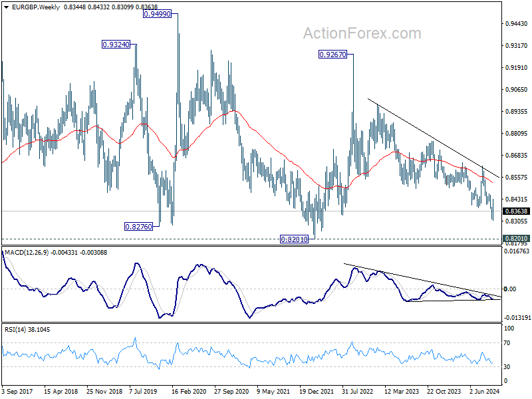Click the 0.92670 price label
Viewport: 532px width, 399px height.
333,55
